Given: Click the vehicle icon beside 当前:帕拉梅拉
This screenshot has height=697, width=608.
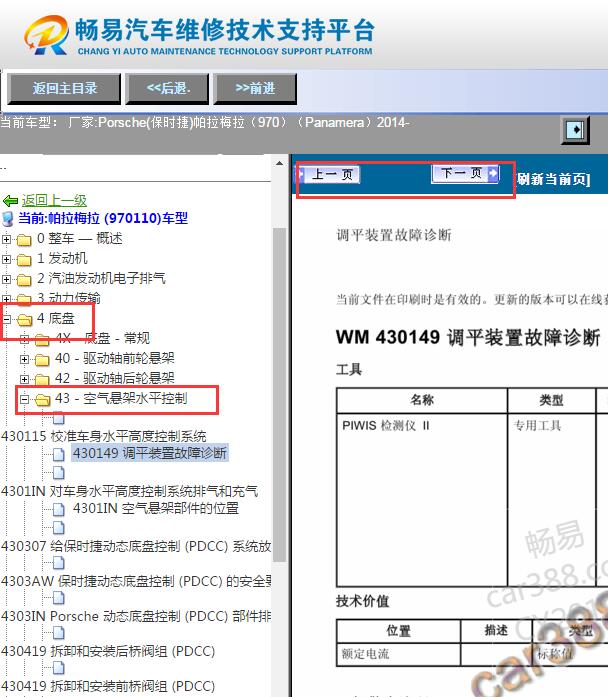Looking at the screenshot, I should (8, 219).
